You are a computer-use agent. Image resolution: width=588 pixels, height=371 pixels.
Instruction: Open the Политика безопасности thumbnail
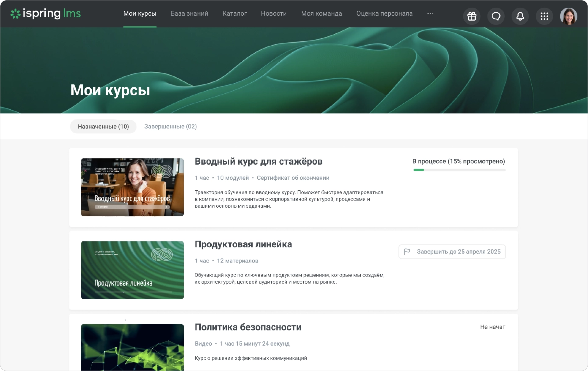[132, 347]
